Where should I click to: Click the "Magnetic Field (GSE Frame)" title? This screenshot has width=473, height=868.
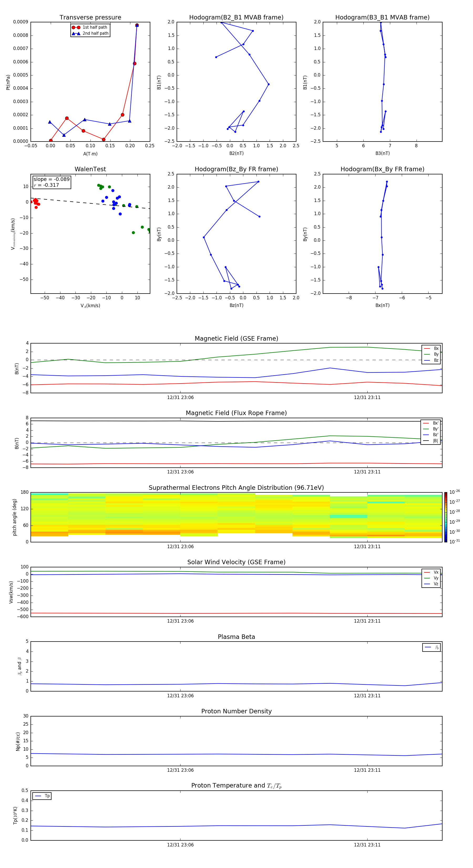click(x=236, y=339)
